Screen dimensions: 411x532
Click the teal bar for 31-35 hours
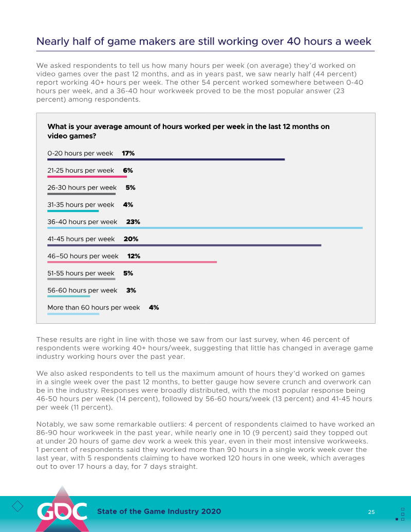pyautogui.click(x=73, y=211)
